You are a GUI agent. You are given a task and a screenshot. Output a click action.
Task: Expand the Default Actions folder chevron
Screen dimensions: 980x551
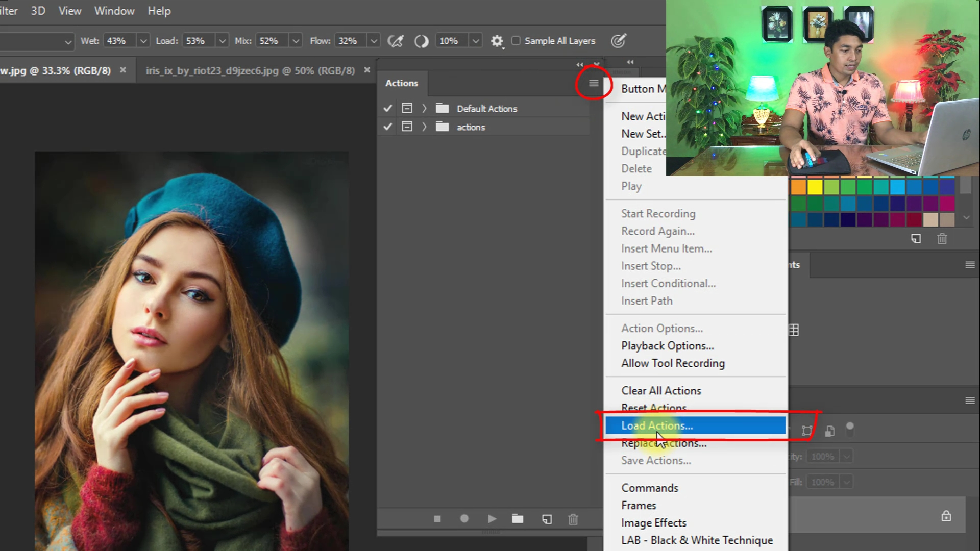tap(424, 108)
